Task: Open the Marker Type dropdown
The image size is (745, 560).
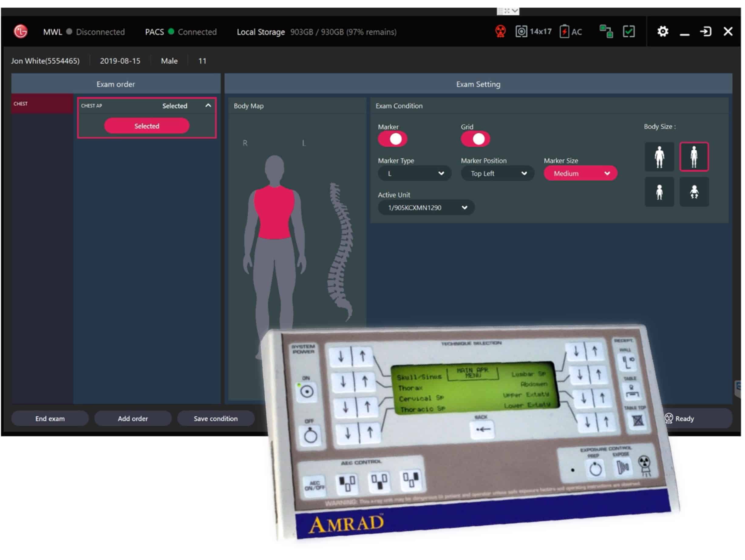Action: [x=415, y=173]
